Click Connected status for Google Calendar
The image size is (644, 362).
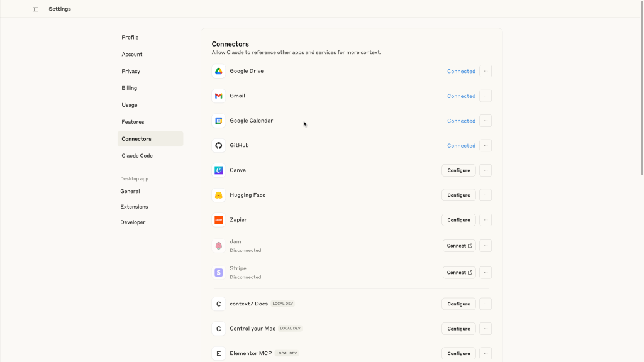(x=461, y=121)
